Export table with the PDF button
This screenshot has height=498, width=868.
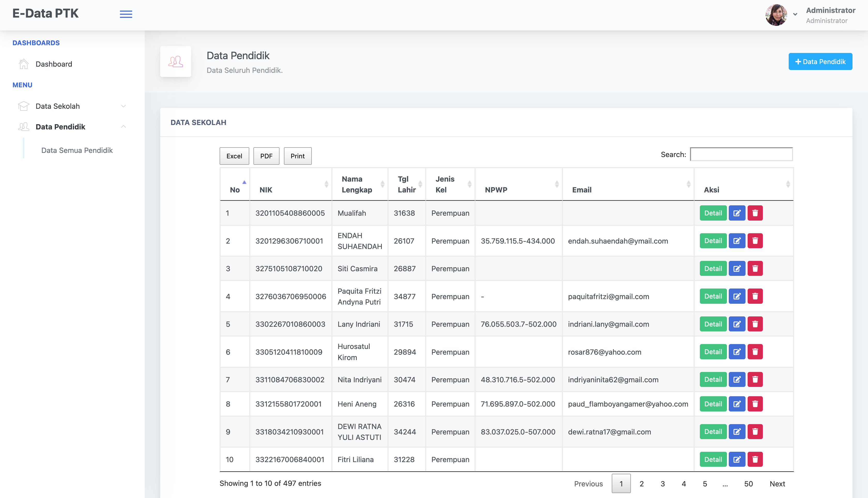pos(266,156)
